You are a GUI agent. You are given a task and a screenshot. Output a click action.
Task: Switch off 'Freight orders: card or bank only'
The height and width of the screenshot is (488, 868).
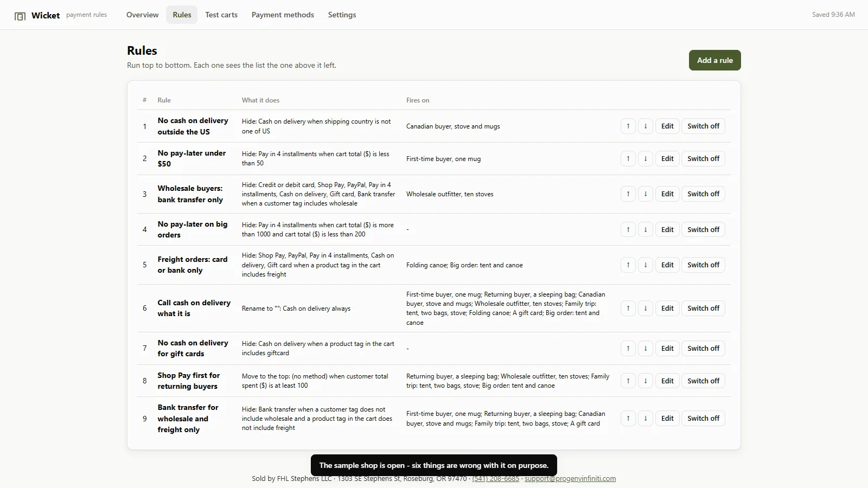[x=703, y=265]
